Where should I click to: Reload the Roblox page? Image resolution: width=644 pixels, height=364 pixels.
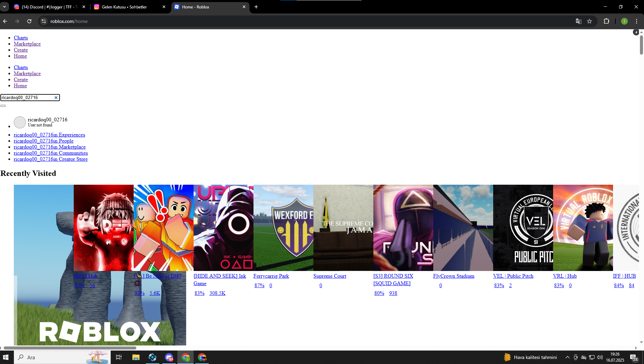coord(29,21)
